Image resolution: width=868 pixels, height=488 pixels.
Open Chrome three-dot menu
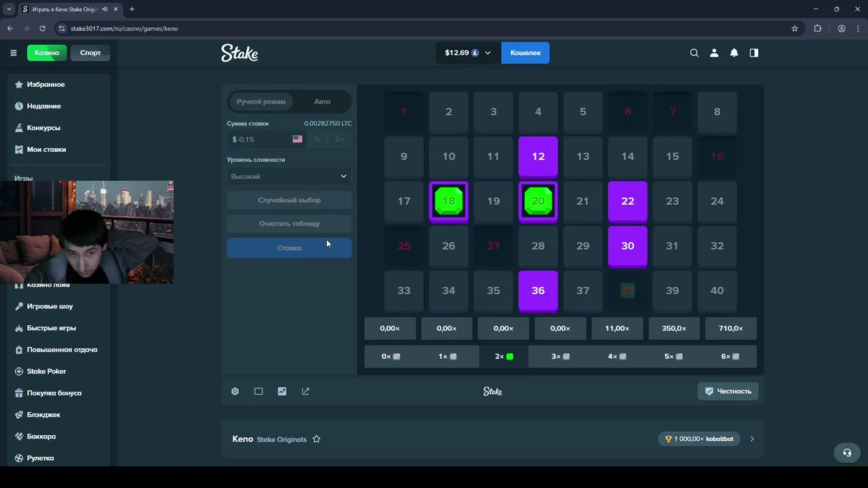859,28
